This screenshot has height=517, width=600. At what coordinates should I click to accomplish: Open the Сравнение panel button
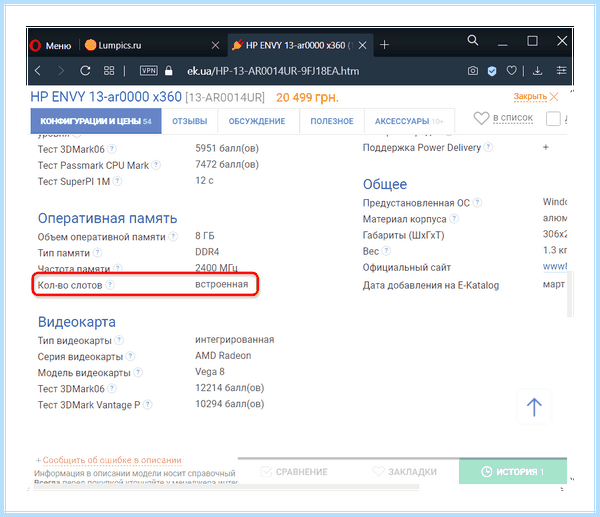294,472
